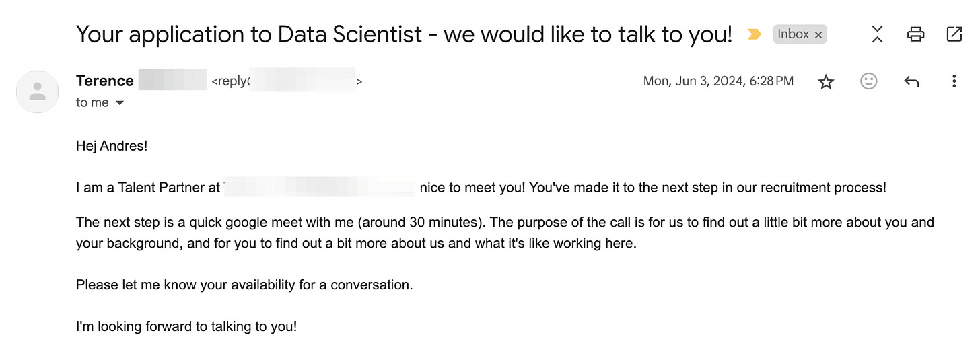Click the "to me" recipient text
The width and height of the screenshot is (980, 362).
pos(92,103)
